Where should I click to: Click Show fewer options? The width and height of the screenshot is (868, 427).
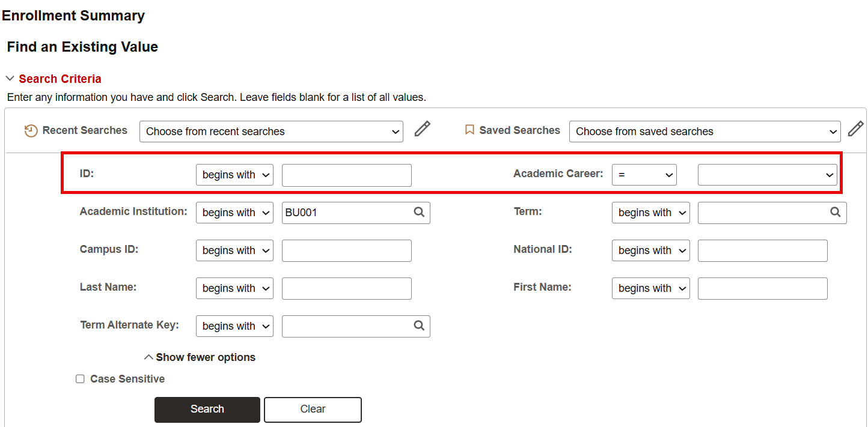tap(200, 357)
